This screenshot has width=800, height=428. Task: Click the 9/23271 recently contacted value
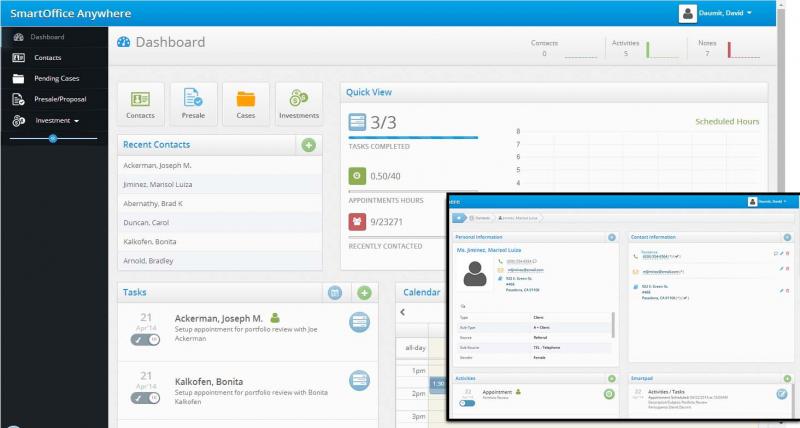(x=386, y=222)
